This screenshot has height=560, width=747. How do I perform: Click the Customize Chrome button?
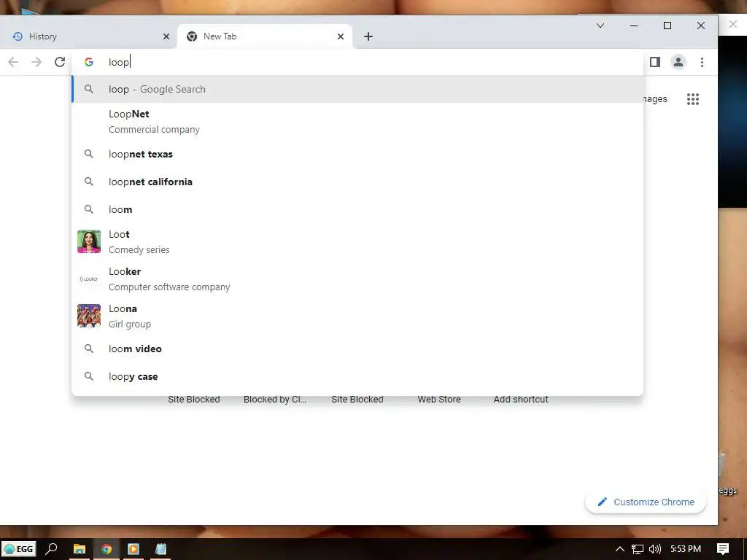(x=646, y=502)
